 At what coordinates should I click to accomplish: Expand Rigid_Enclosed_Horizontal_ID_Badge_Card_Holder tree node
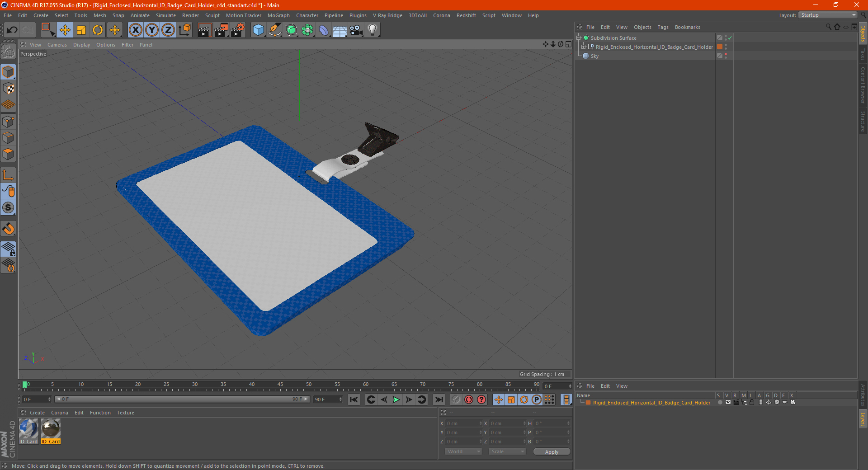[x=584, y=47]
